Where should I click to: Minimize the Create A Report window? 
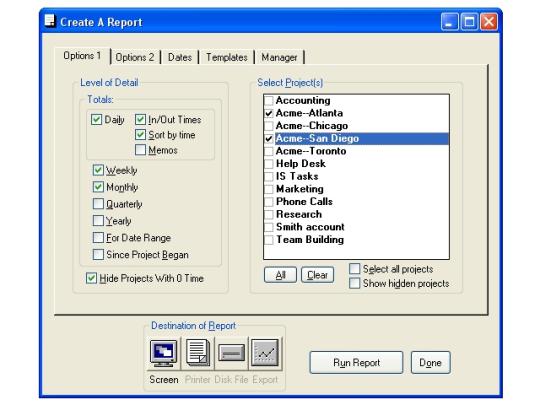pyautogui.click(x=449, y=22)
